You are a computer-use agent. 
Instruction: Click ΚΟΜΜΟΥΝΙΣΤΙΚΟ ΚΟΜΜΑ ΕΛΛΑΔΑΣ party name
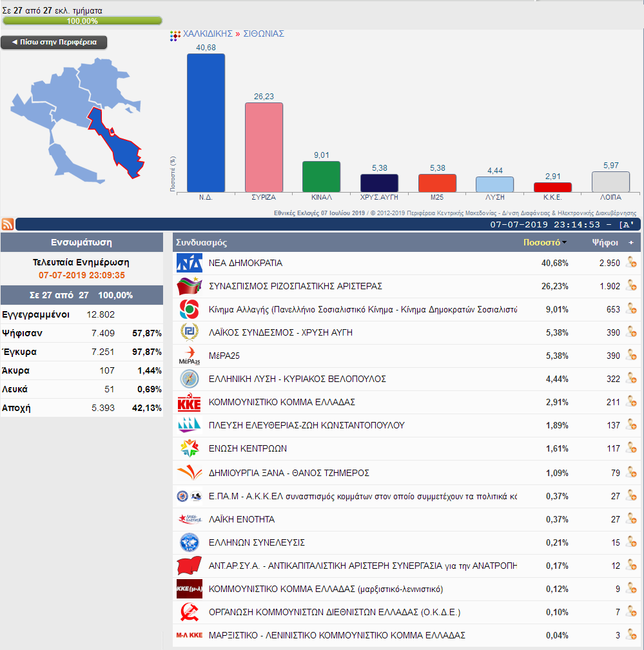coord(282,402)
